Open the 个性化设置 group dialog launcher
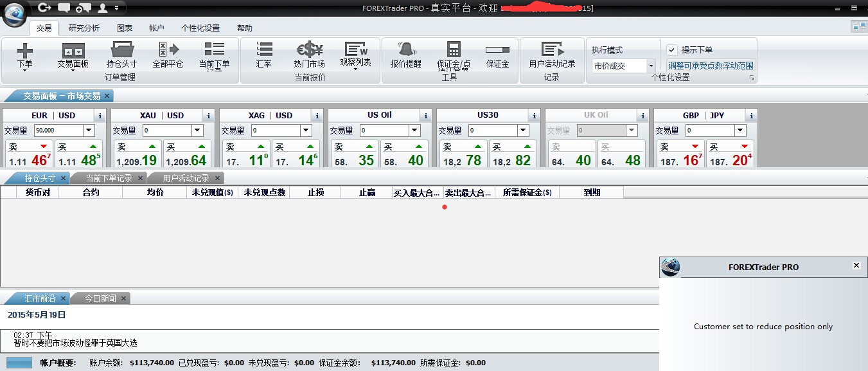Image resolution: width=868 pixels, height=371 pixels. (752, 78)
